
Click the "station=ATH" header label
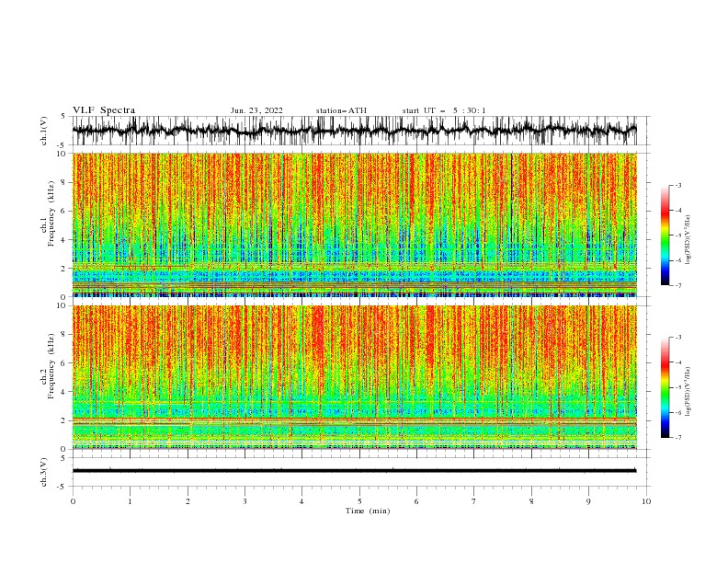click(x=341, y=110)
